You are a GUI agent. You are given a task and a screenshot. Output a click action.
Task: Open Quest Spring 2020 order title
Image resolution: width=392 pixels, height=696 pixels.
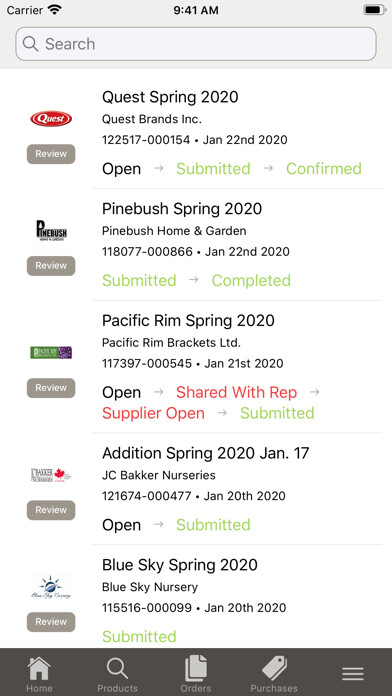coord(170,97)
